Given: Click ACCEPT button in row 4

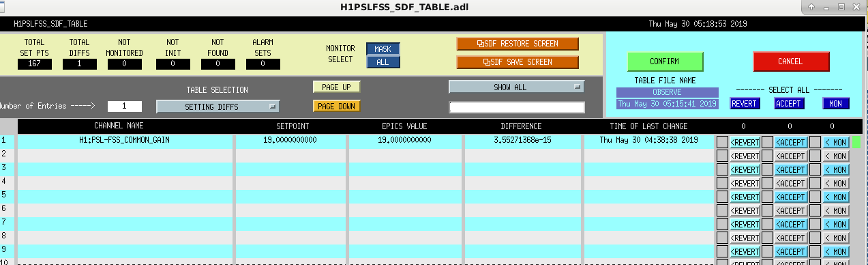Looking at the screenshot, I should click(791, 183).
